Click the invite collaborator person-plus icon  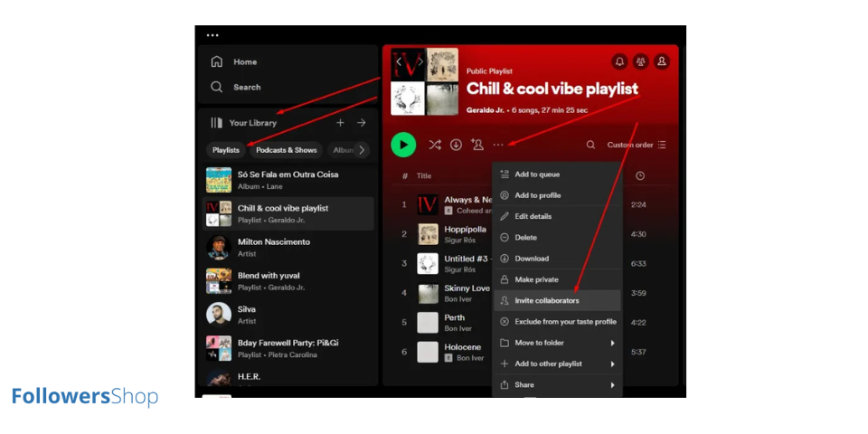pyautogui.click(x=477, y=145)
